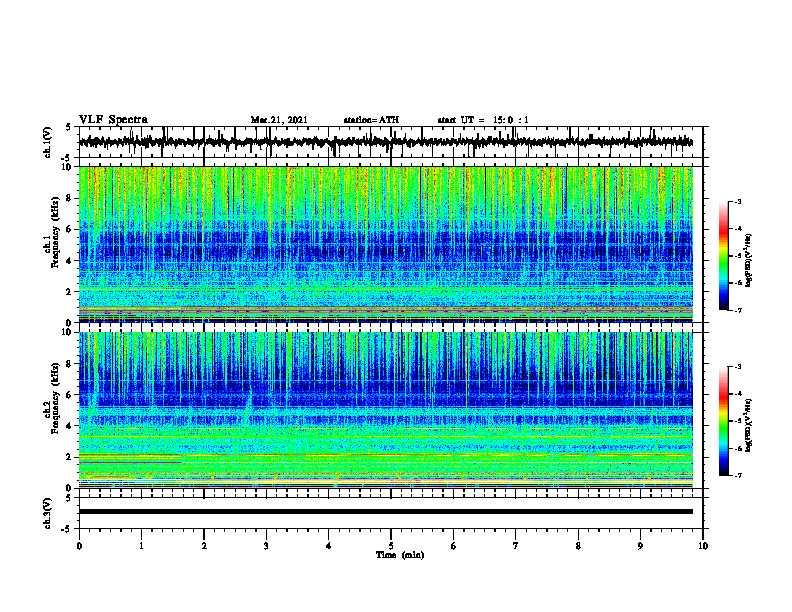Click the date 'Mar.21, 2021' label
The width and height of the screenshot is (792, 612).
pos(279,120)
